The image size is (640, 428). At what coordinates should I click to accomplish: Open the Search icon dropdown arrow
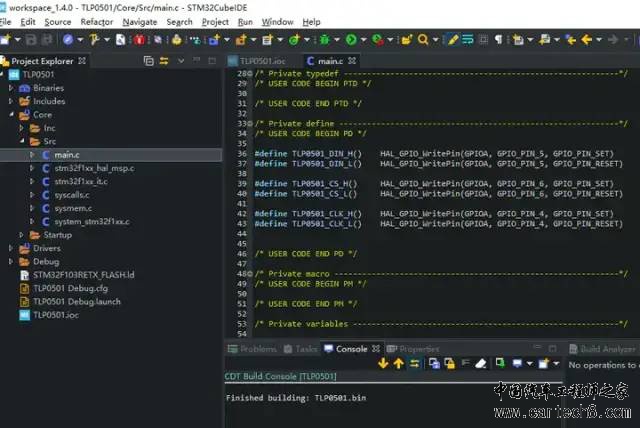coord(435,40)
